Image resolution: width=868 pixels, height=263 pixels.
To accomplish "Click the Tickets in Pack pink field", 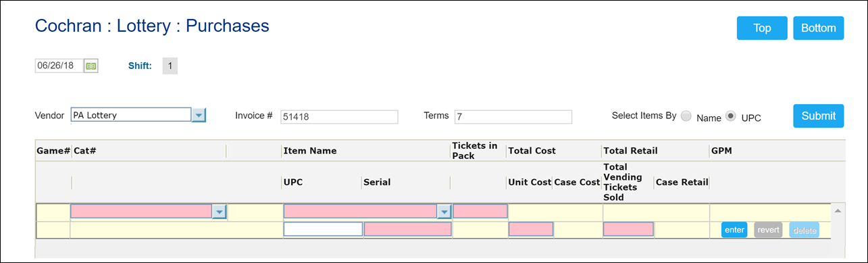I will click(x=480, y=212).
